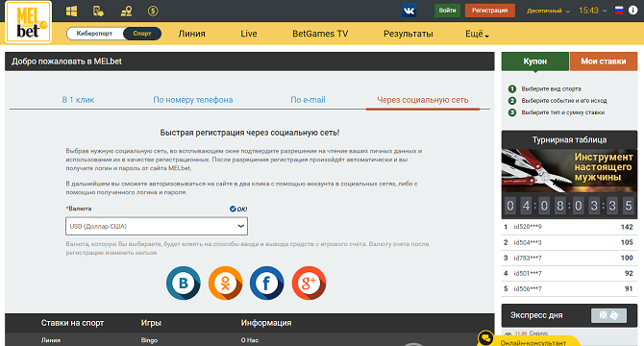The width and height of the screenshot is (644, 346).
Task: Open the Мои ставки tab
Action: [604, 62]
